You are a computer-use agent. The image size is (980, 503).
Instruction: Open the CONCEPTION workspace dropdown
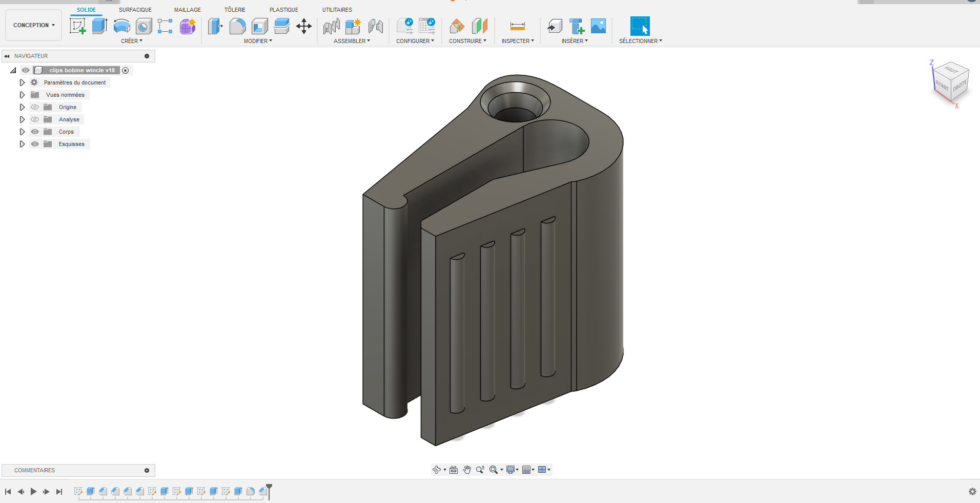point(33,25)
